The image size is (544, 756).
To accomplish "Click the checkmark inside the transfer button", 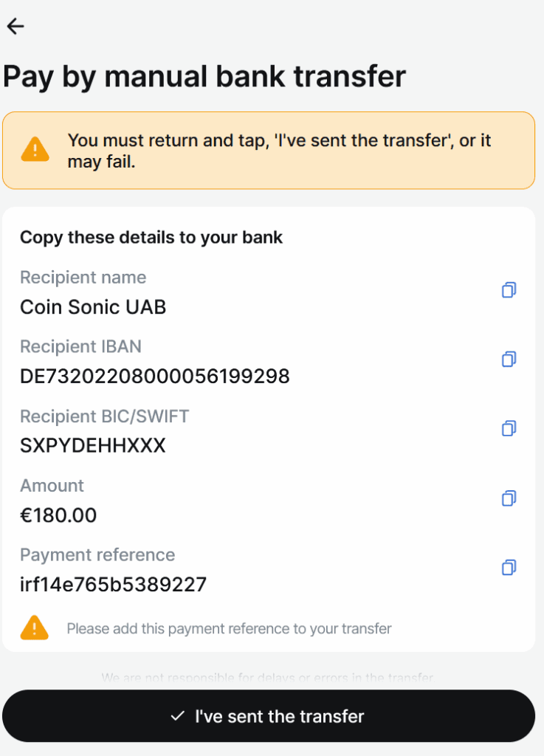I will click(176, 715).
